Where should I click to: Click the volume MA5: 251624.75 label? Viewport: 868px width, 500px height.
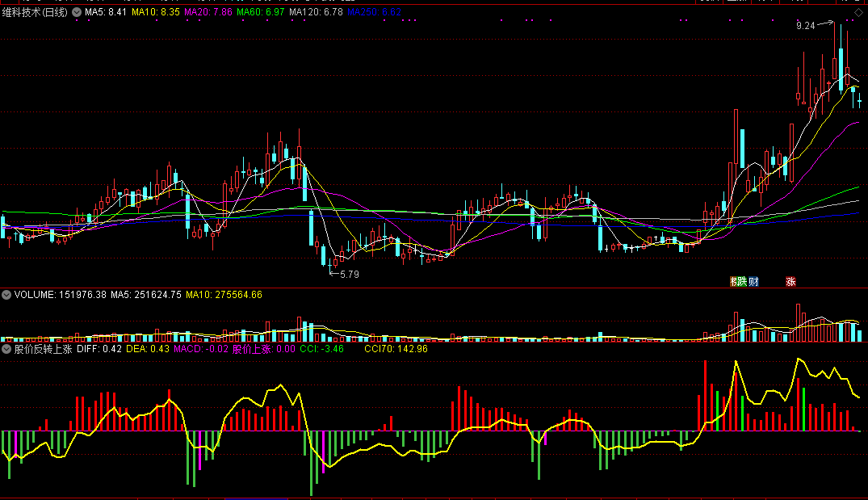tap(146, 295)
